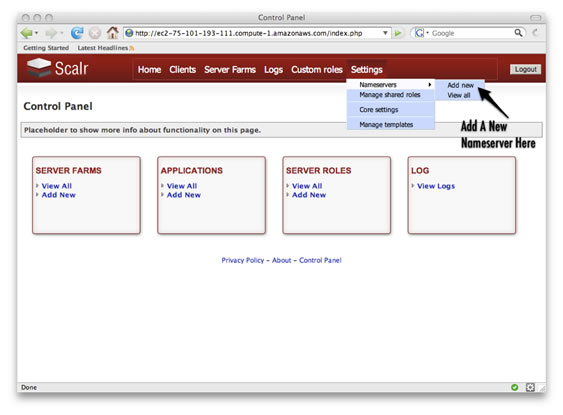
Task: Click the search magnifier icon
Action: pos(518,33)
